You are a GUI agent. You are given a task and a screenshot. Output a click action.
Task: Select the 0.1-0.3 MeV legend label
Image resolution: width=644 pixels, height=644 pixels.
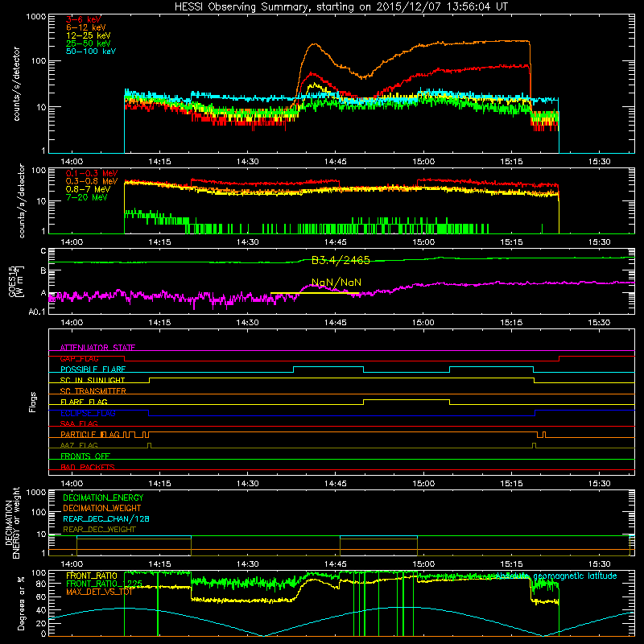click(92, 173)
